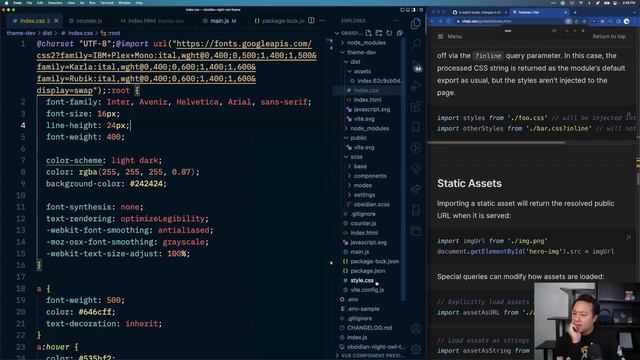The image size is (640, 360).
Task: Open editor more actions ellipsis
Action: pyautogui.click(x=322, y=20)
